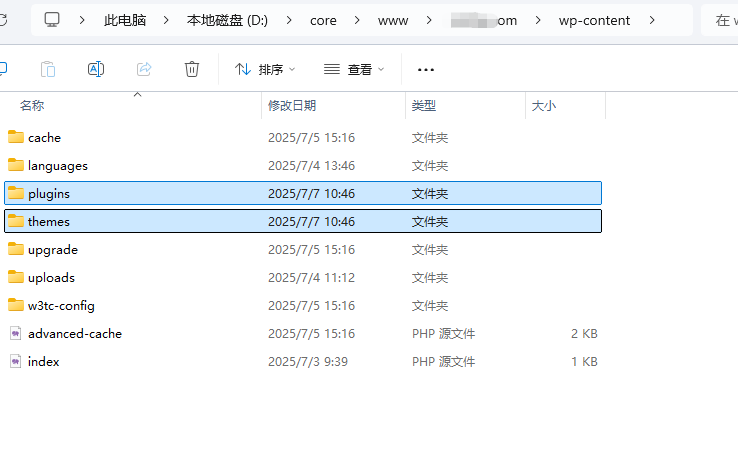Click the PC monitor icon in address bar
Screen dimensions: 738x449
tap(52, 20)
